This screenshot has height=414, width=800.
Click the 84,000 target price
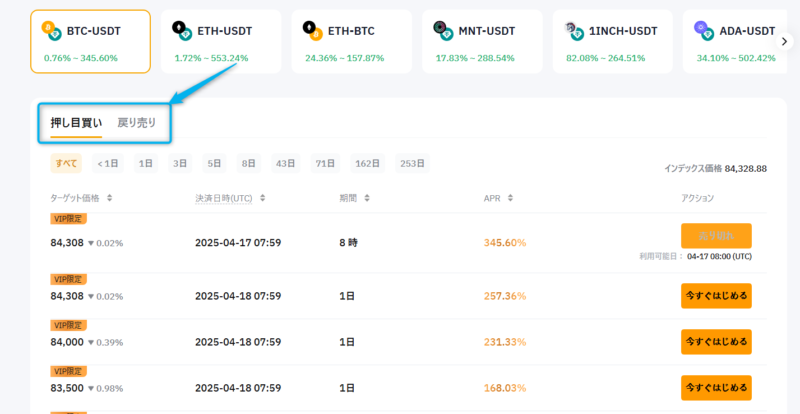pos(67,342)
